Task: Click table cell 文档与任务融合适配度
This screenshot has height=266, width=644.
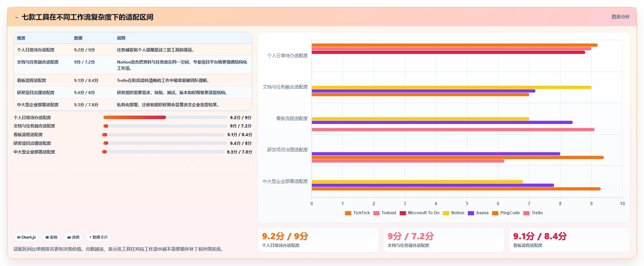Action: coord(38,62)
